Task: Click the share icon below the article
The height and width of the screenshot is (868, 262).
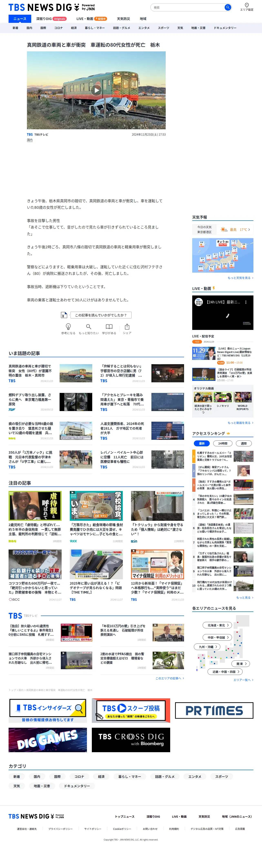Action: pyautogui.click(x=127, y=326)
